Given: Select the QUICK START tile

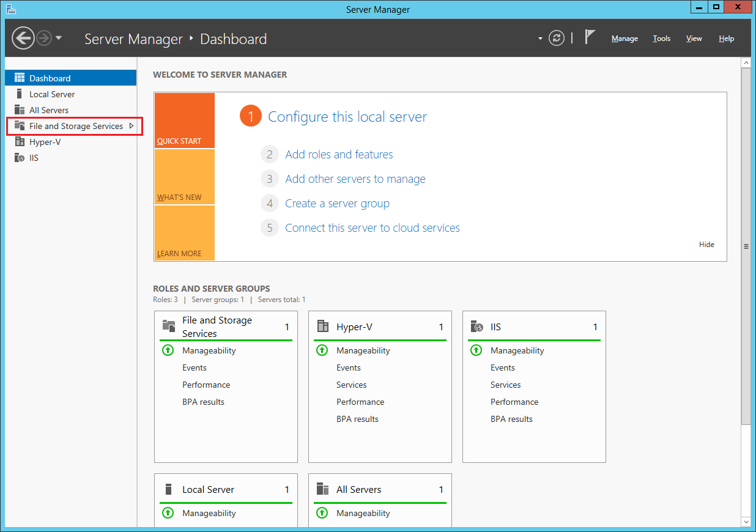Looking at the screenshot, I should point(185,120).
